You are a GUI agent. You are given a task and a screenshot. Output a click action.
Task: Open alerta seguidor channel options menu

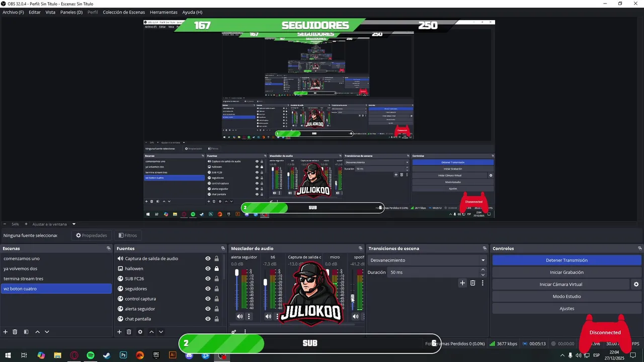coord(249,316)
